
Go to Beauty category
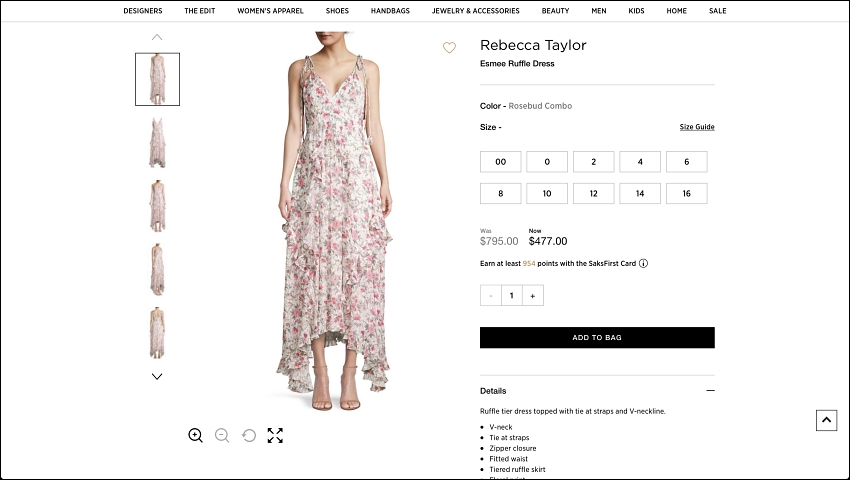pos(556,11)
